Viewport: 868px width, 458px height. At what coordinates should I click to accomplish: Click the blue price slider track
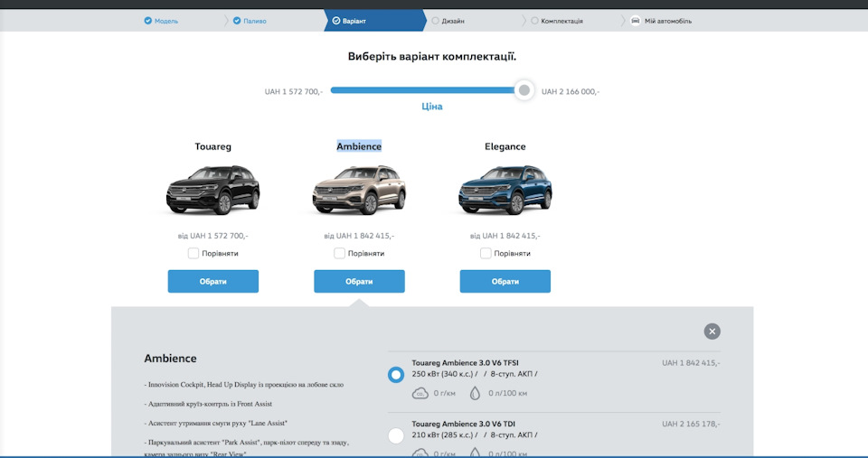(x=423, y=90)
